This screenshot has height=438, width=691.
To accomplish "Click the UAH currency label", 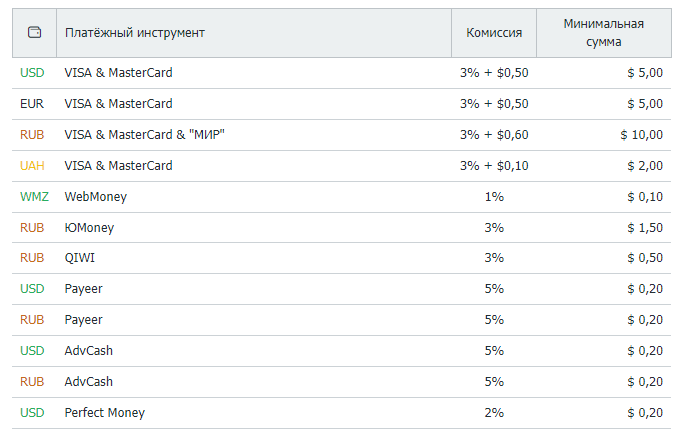I will 32,166.
